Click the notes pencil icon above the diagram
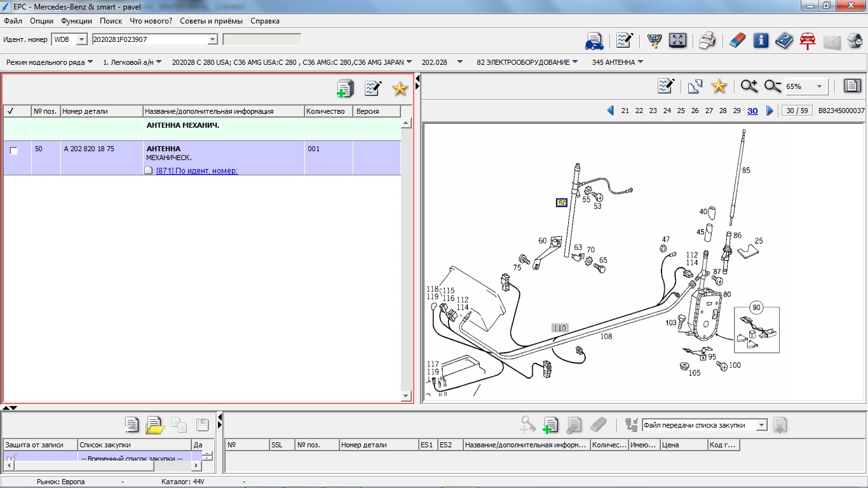This screenshot has width=868, height=488. [665, 86]
